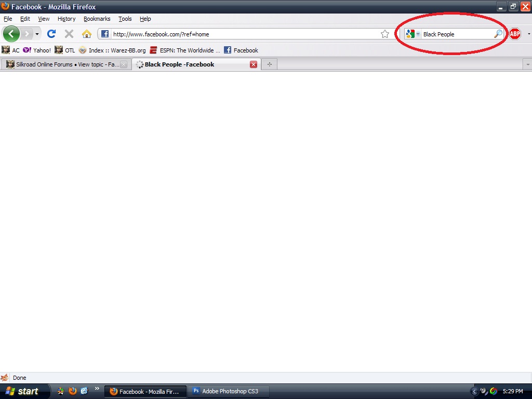Click the Reload page icon

51,34
